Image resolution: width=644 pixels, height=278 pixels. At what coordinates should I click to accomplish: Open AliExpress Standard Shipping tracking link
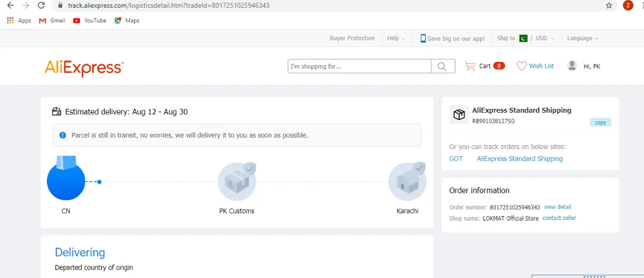coord(520,159)
